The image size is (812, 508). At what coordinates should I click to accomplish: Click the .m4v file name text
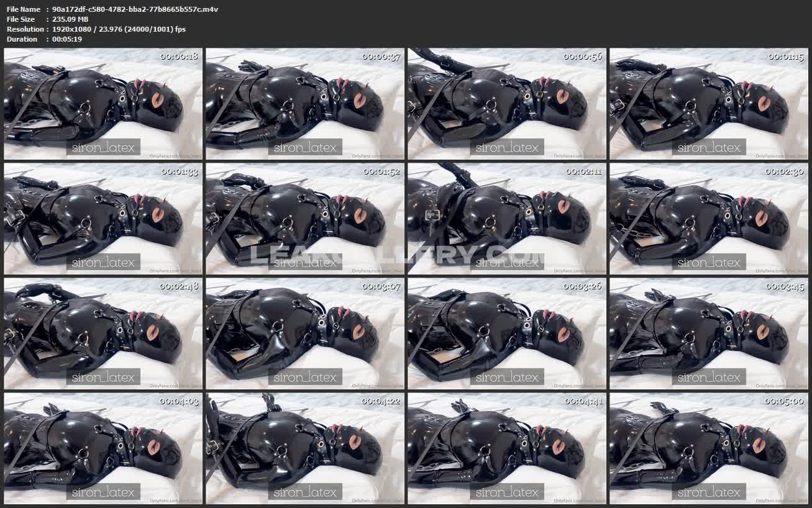135,9
